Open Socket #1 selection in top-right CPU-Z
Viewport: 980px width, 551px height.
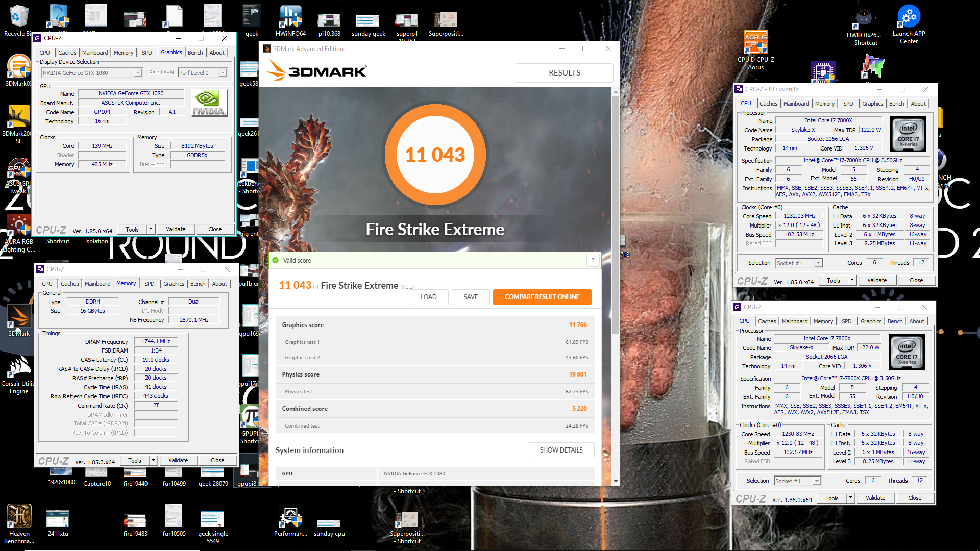pos(799,263)
